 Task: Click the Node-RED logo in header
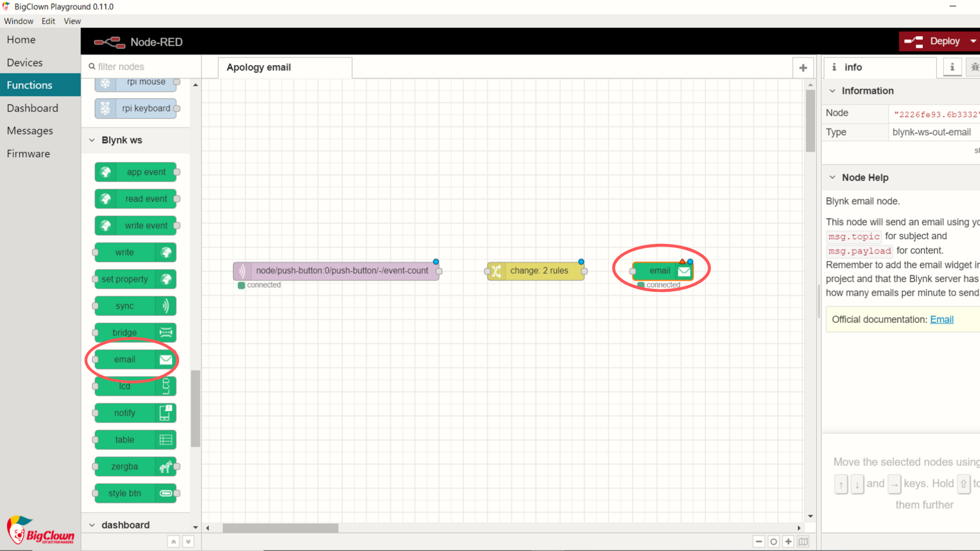click(x=109, y=42)
